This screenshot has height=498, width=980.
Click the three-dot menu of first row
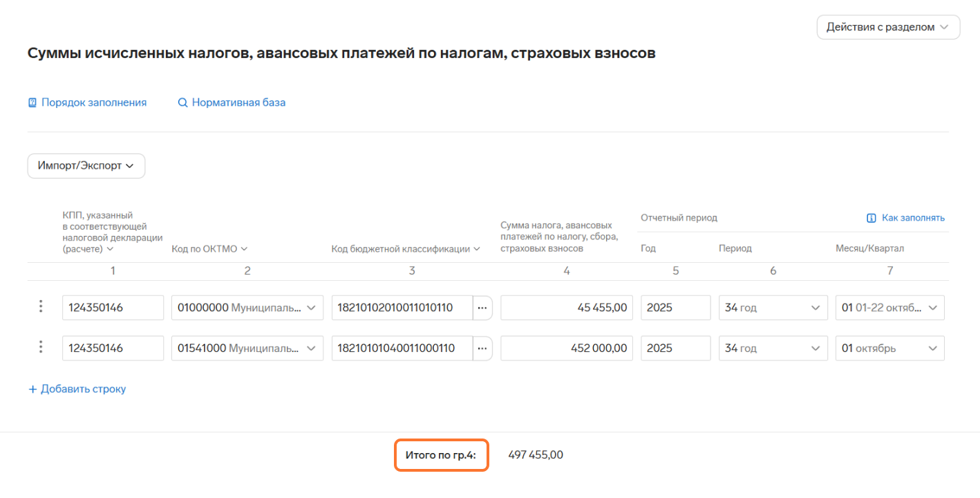41,306
